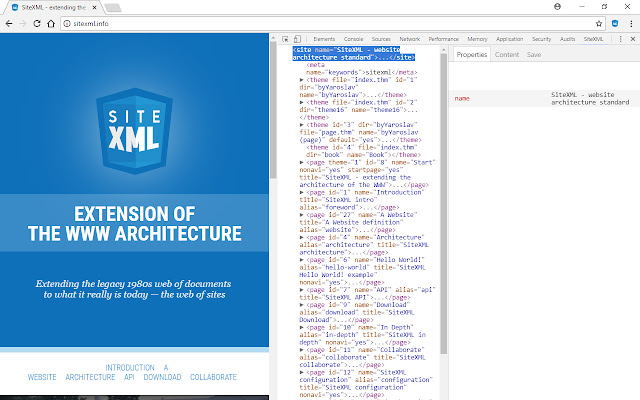Open the Collaborate nav link
640x400 pixels.
(x=213, y=377)
